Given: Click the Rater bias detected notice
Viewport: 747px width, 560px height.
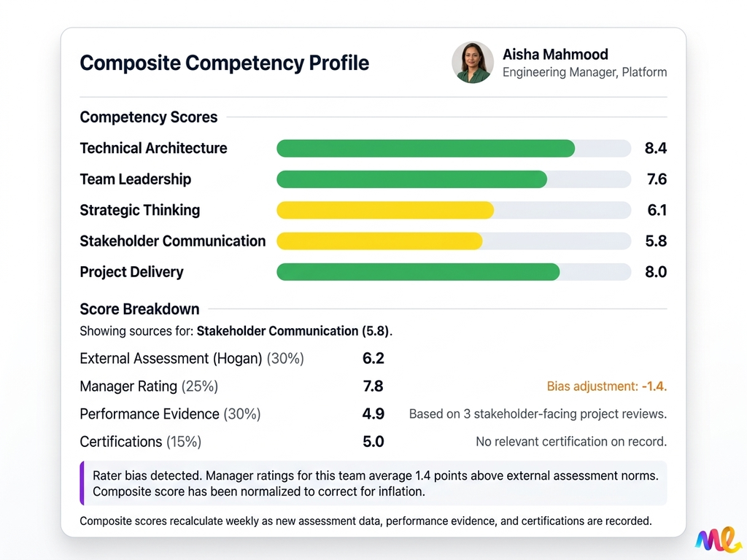Looking at the screenshot, I should pyautogui.click(x=375, y=483).
